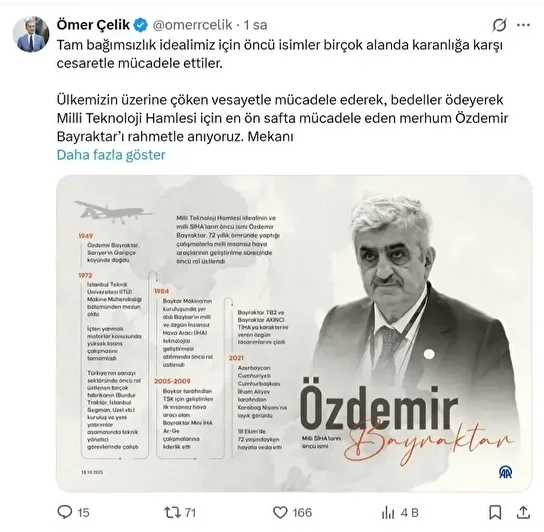Bookmark this post

[x=495, y=512]
